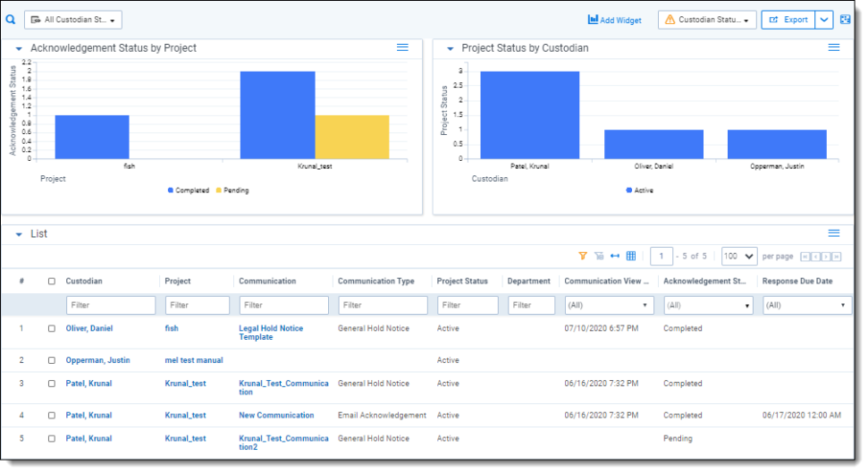The height and width of the screenshot is (473, 868).
Task: Click the clear filters icon
Action: coord(599,256)
